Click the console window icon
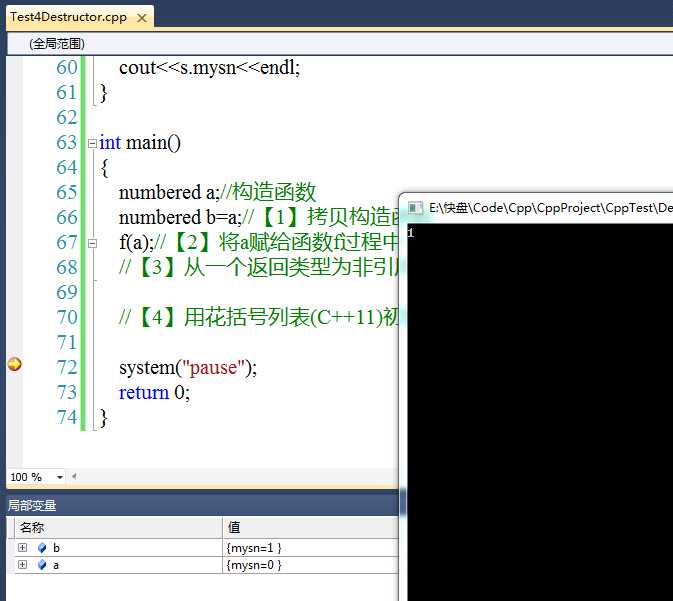Screen dimensions: 673x601 tap(415, 208)
